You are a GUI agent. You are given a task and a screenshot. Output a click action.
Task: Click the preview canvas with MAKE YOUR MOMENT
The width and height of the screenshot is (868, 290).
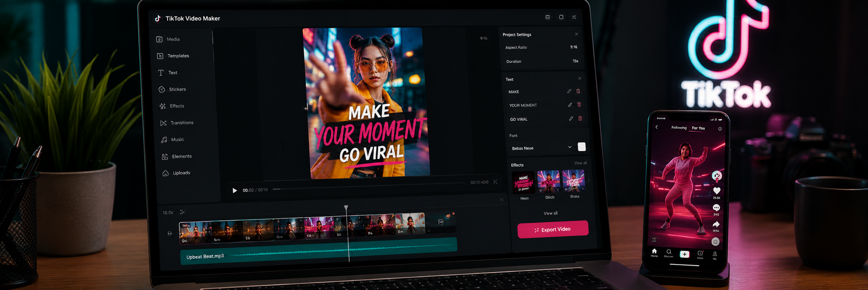click(x=366, y=103)
